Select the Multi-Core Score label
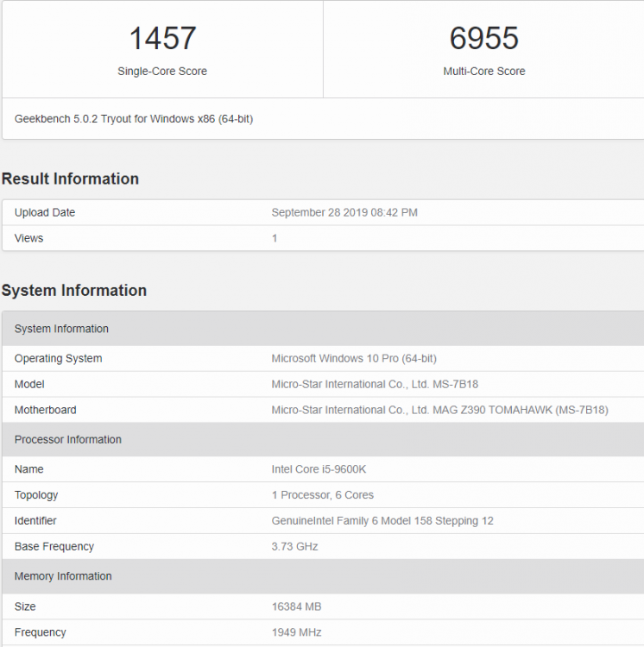The width and height of the screenshot is (644, 647). click(x=484, y=71)
